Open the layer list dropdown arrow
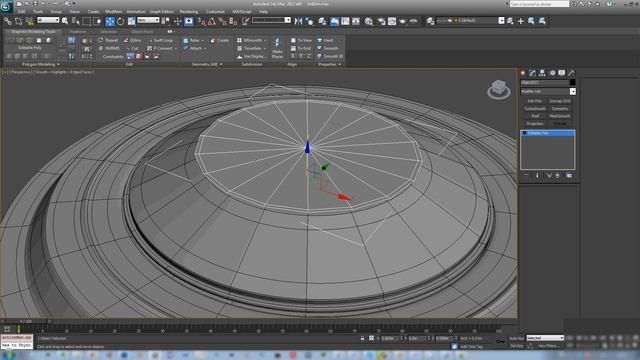The height and width of the screenshot is (360, 640). [501, 20]
